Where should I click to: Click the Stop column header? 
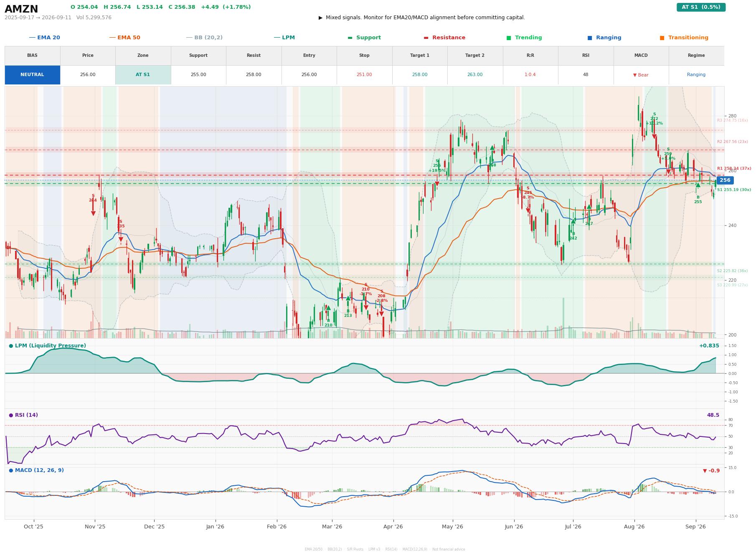click(364, 56)
